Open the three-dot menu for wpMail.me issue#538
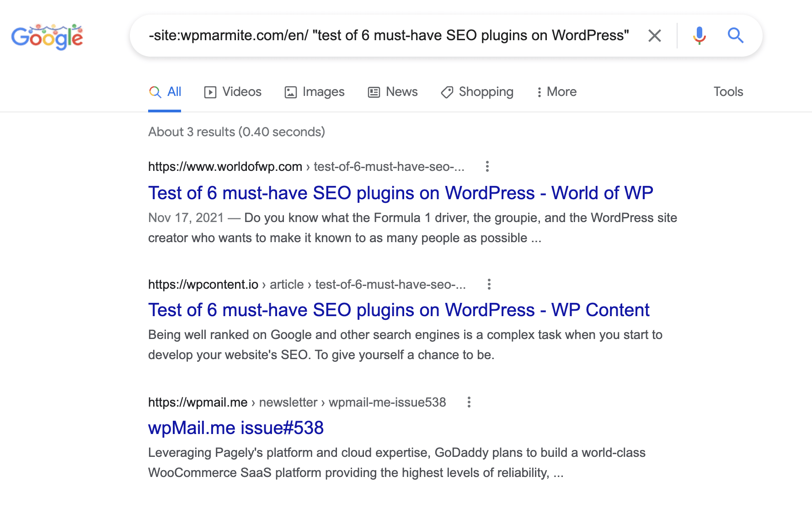 tap(469, 402)
